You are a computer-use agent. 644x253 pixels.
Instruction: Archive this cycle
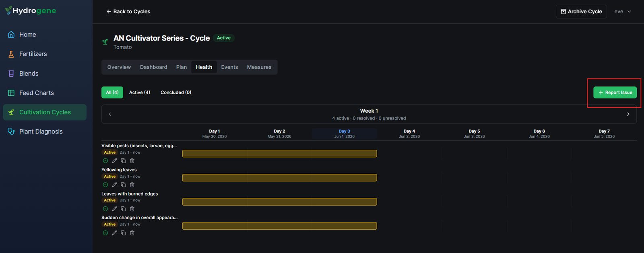tap(581, 12)
